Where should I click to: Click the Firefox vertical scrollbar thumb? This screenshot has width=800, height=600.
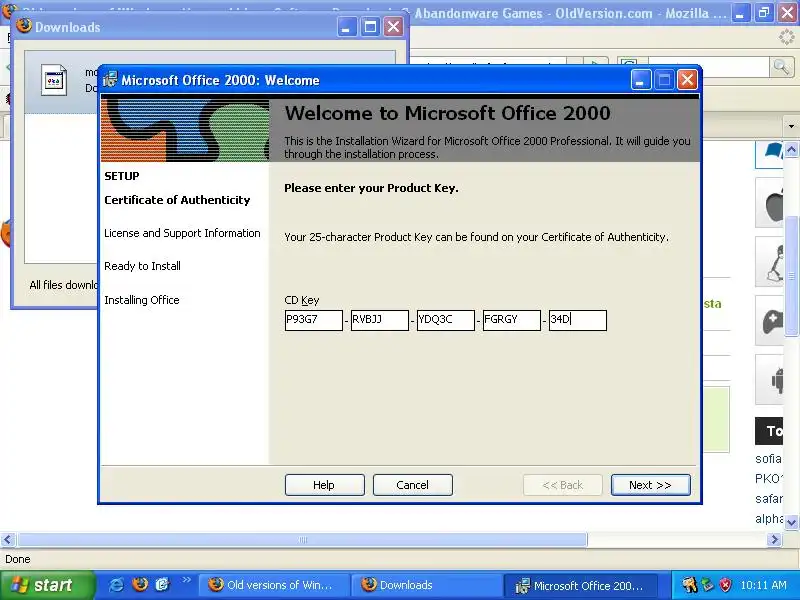coord(791,276)
